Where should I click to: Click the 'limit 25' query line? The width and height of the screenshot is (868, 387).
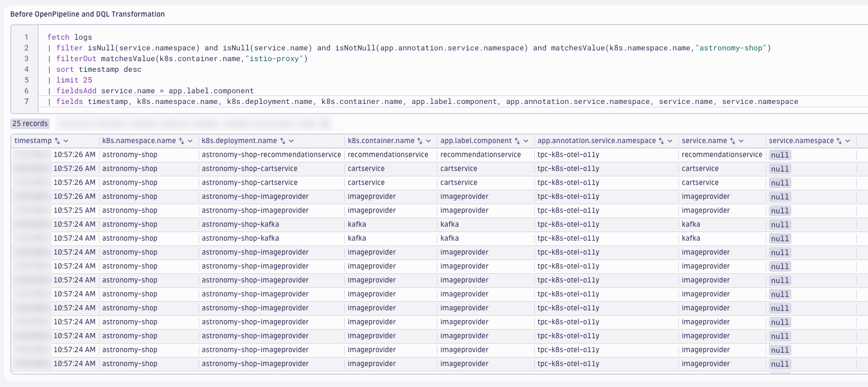pos(70,80)
